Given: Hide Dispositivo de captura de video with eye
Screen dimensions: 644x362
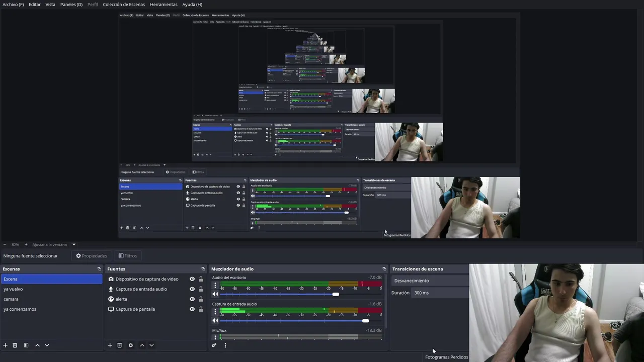Looking at the screenshot, I should point(192,279).
